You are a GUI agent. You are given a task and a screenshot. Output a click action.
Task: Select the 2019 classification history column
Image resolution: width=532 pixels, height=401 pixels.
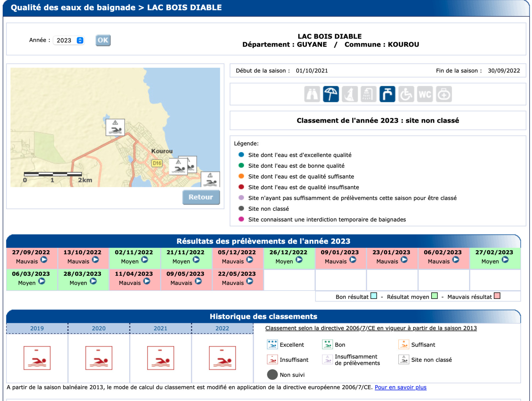click(x=37, y=328)
